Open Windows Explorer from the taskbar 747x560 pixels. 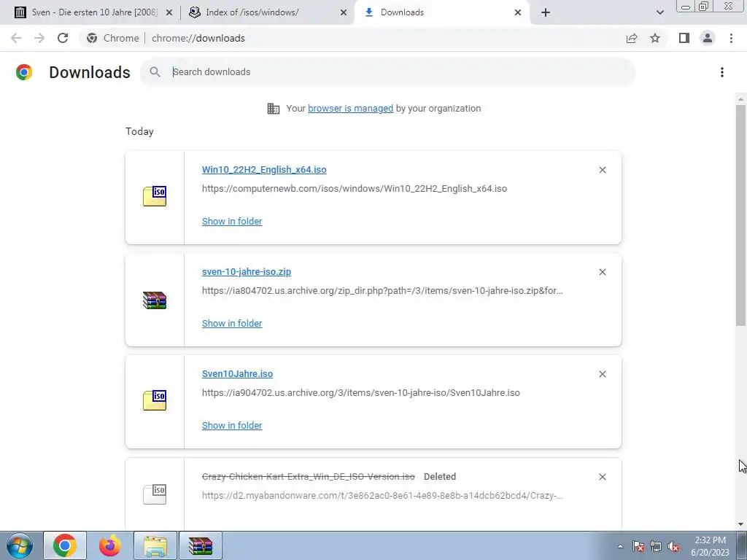(155, 545)
